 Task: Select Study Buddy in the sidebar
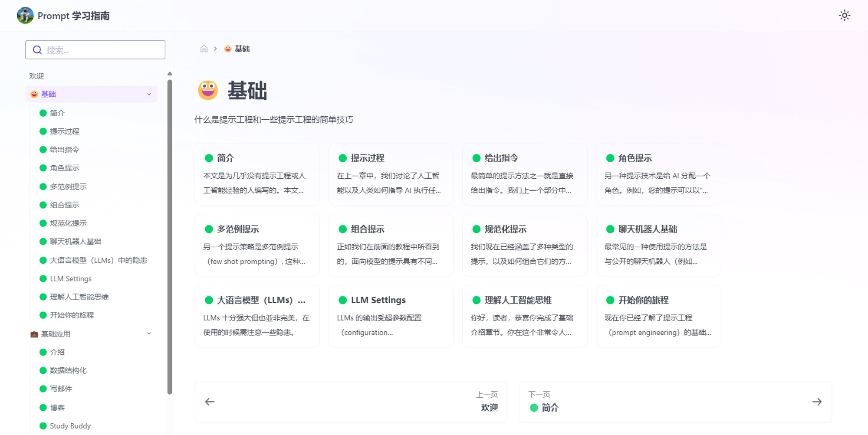point(70,426)
